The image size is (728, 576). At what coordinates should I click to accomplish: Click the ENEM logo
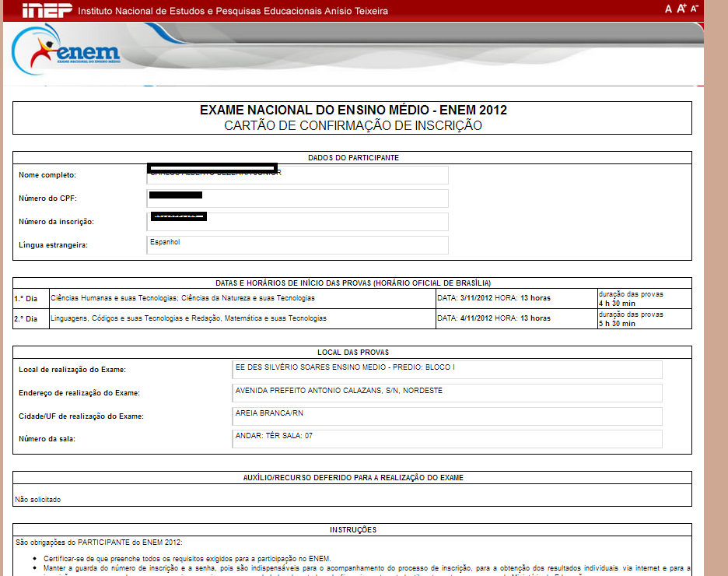[66, 50]
